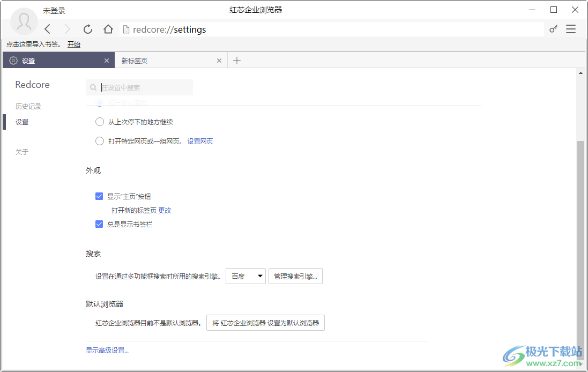Click the user profile avatar
Image resolution: width=588 pixels, height=372 pixels.
[24, 21]
